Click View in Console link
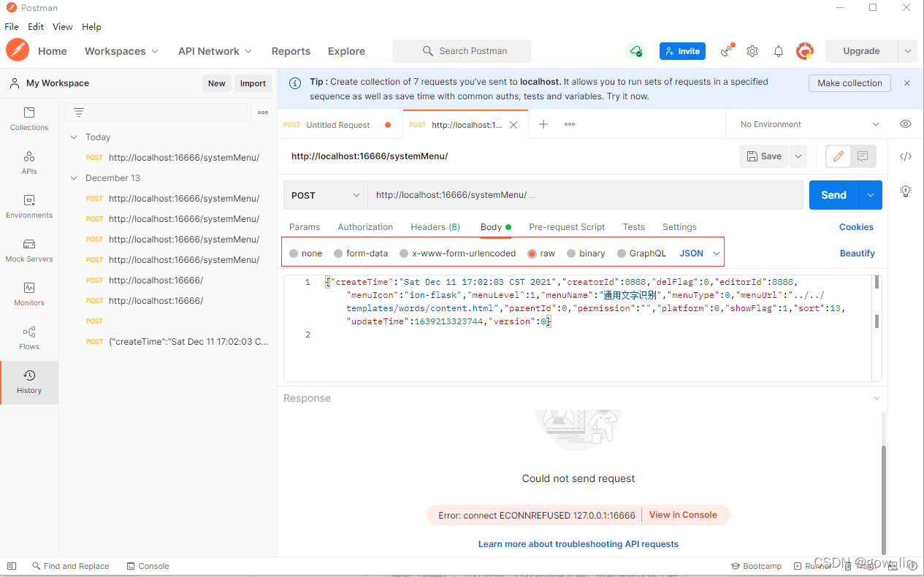Image resolution: width=924 pixels, height=577 pixels. coord(683,515)
